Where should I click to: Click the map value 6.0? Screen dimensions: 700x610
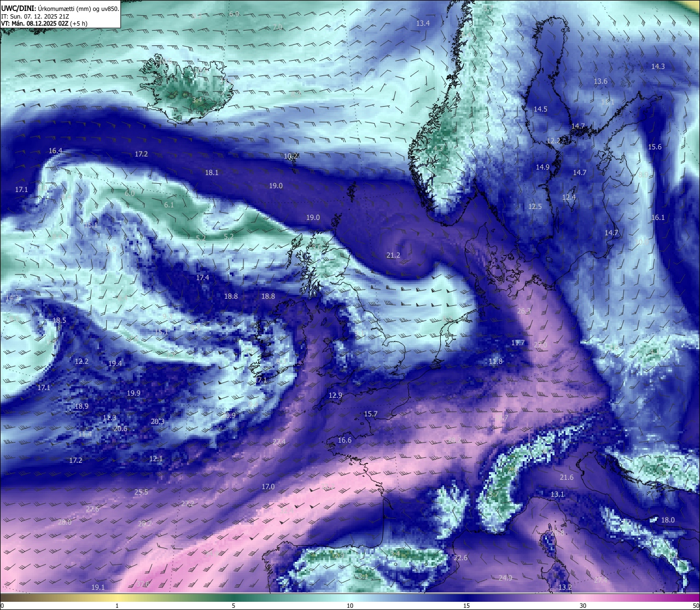point(130,194)
